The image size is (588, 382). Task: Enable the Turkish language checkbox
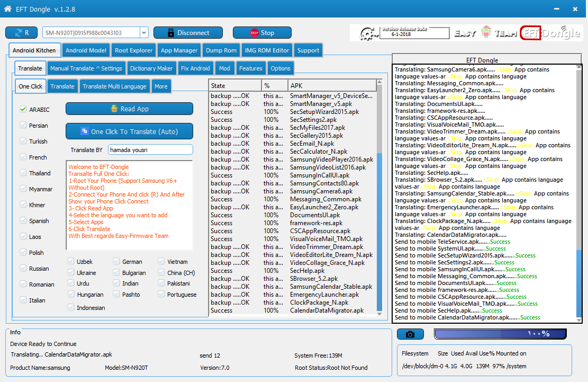click(23, 141)
